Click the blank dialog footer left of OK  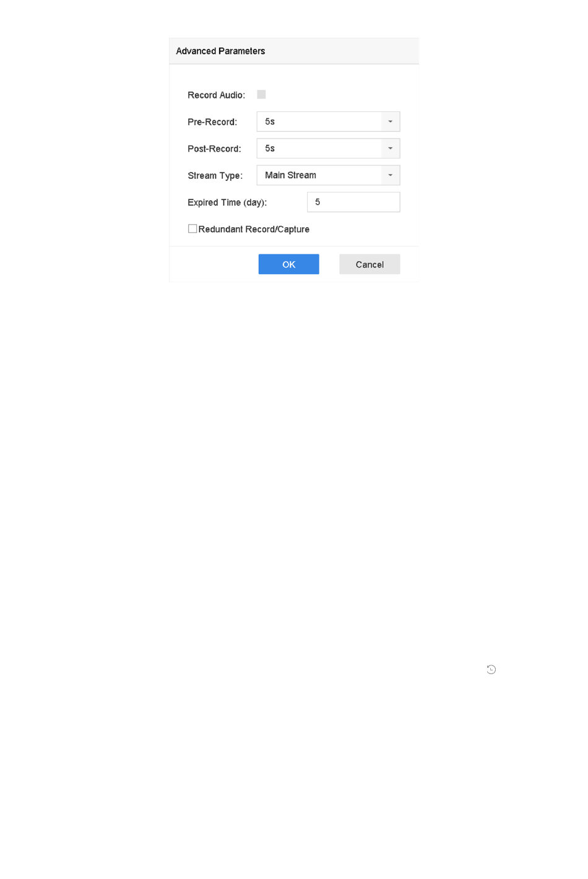click(214, 264)
